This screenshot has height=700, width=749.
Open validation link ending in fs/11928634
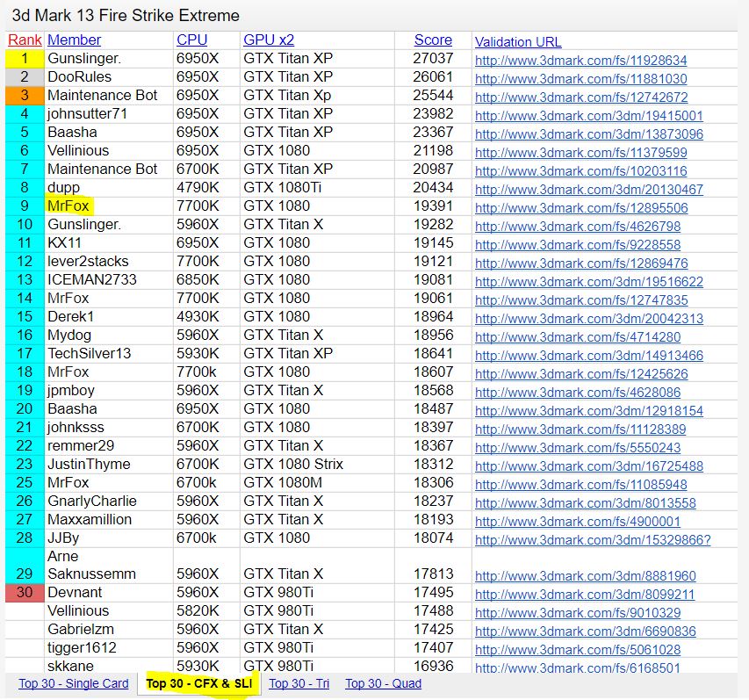tap(581, 61)
